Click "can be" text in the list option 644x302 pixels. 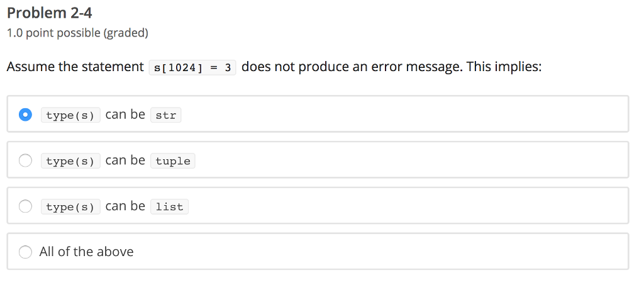pos(125,206)
